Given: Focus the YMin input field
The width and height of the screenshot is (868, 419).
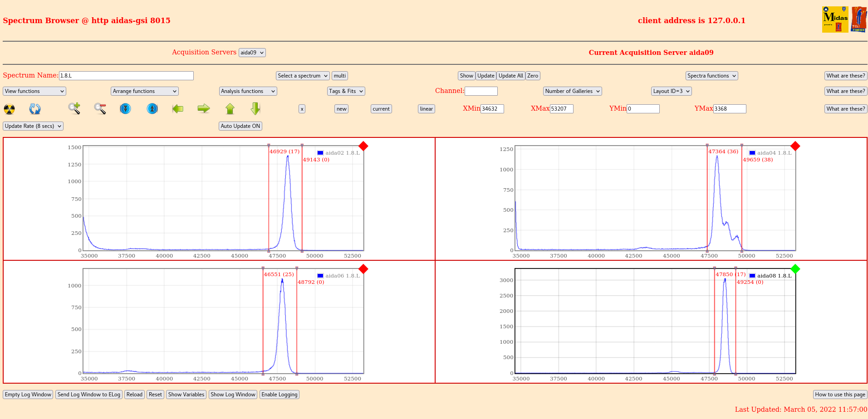Looking at the screenshot, I should [643, 109].
